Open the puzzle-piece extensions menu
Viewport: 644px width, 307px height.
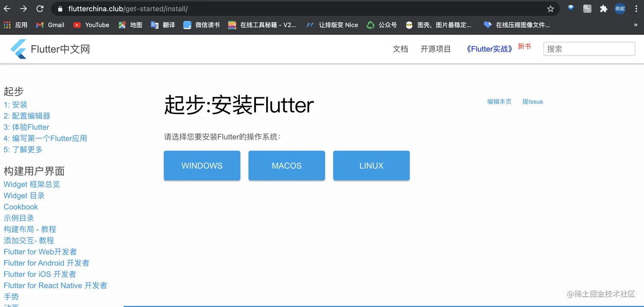pos(603,9)
